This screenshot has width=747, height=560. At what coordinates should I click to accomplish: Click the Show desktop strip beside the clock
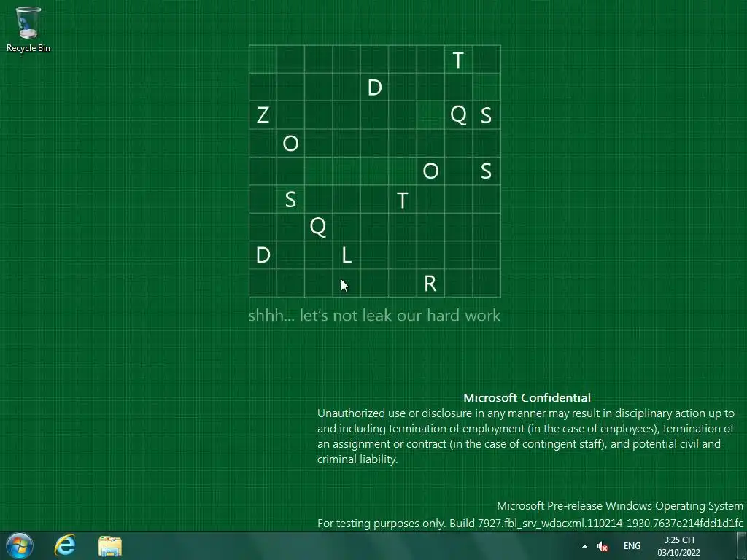(x=742, y=545)
